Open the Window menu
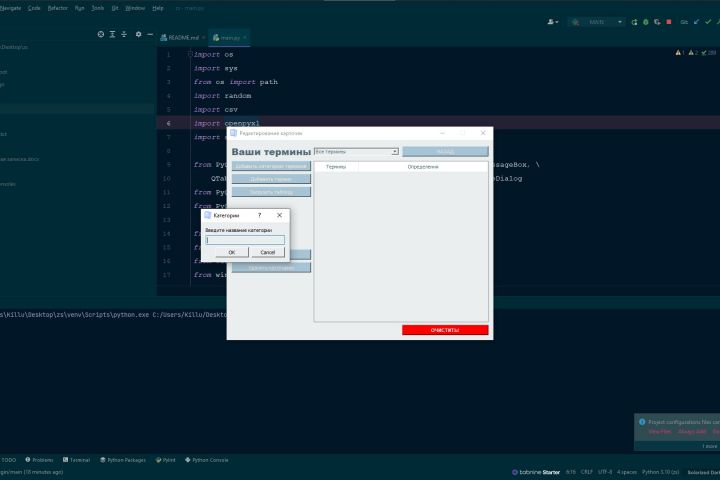This screenshot has width=720, height=480. (x=135, y=8)
